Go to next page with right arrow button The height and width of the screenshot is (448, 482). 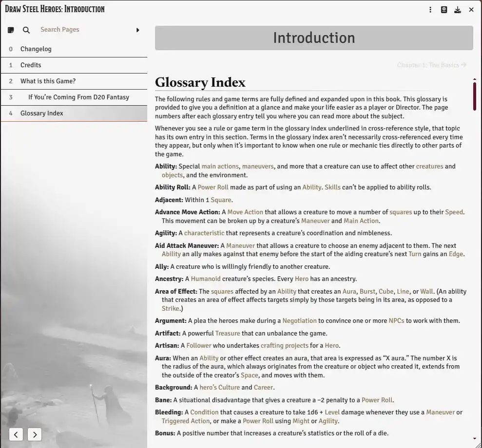(34, 434)
